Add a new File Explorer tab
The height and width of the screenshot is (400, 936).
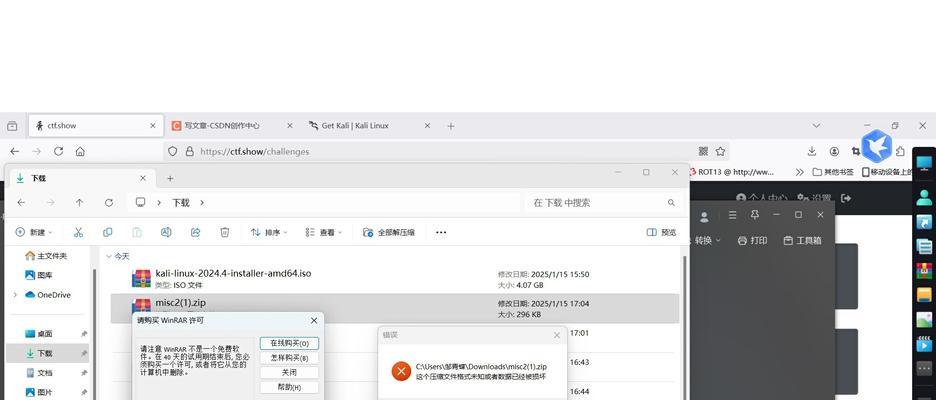tap(170, 178)
